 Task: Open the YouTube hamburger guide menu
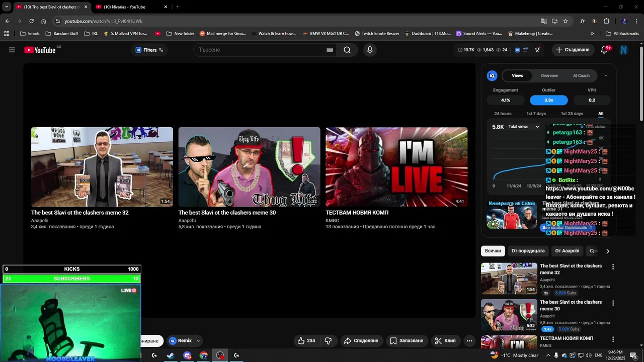coord(12,50)
